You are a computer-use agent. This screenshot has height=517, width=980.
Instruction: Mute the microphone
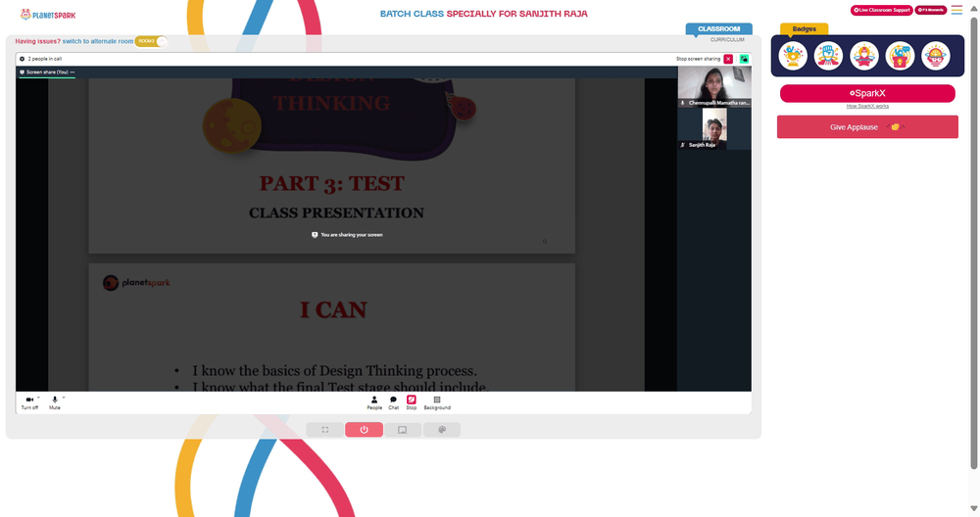[x=54, y=402]
